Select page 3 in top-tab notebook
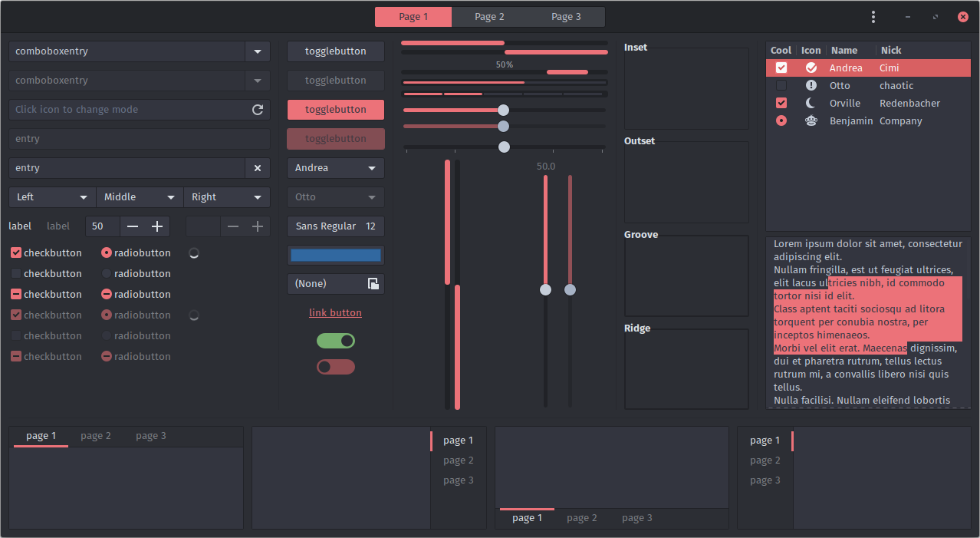The image size is (980, 538). pos(151,436)
